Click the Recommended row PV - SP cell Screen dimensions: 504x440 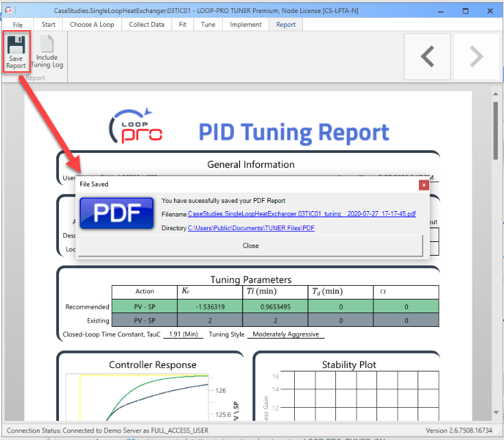coord(144,306)
